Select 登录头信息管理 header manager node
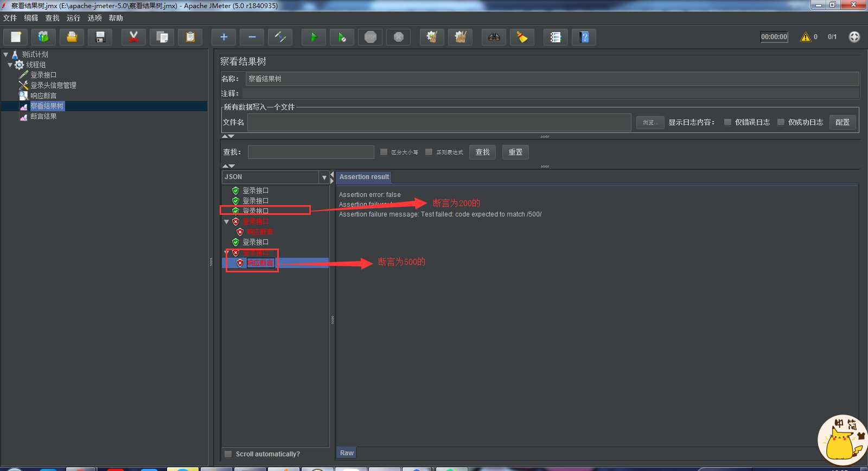The width and height of the screenshot is (868, 471). [x=53, y=85]
